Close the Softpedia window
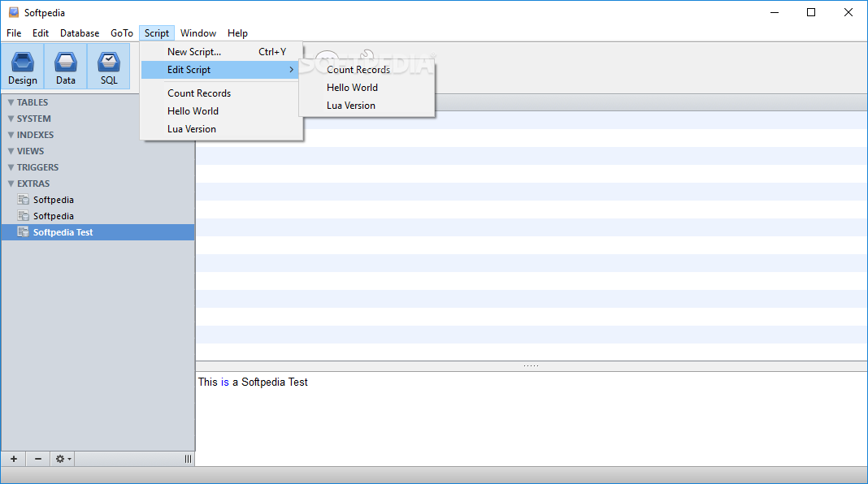Image resolution: width=868 pixels, height=484 pixels. tap(848, 12)
